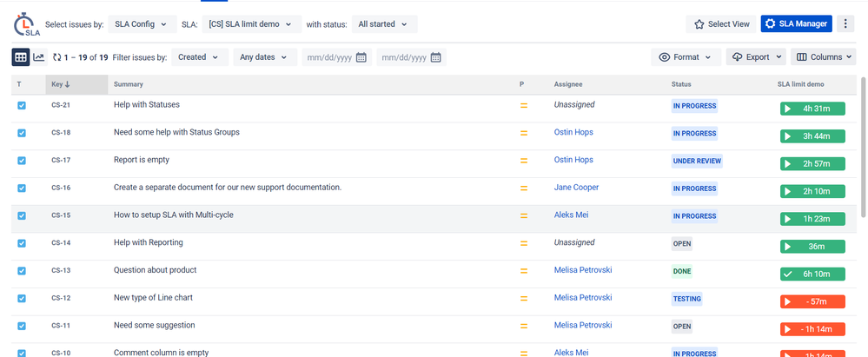Viewport: 868px width, 357px height.
Task: Untick the checkbox for CS-14
Action: (22, 243)
